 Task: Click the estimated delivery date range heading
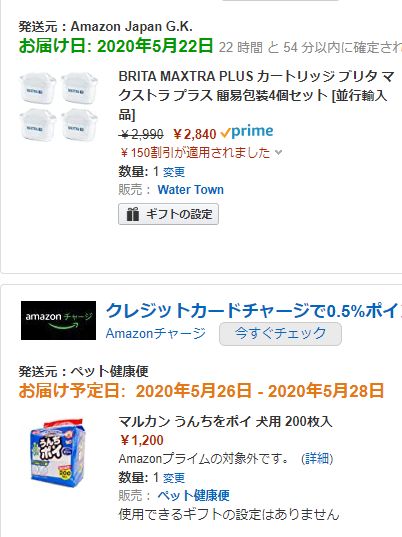[201, 391]
